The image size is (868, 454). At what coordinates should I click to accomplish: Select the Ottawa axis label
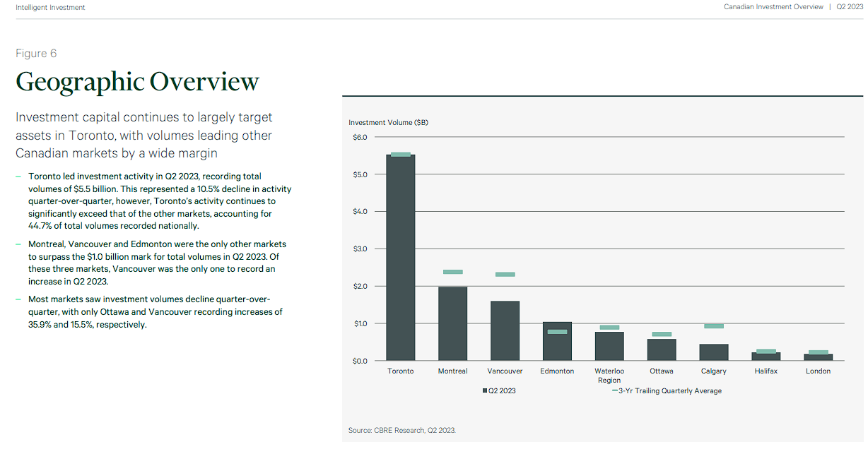click(661, 371)
